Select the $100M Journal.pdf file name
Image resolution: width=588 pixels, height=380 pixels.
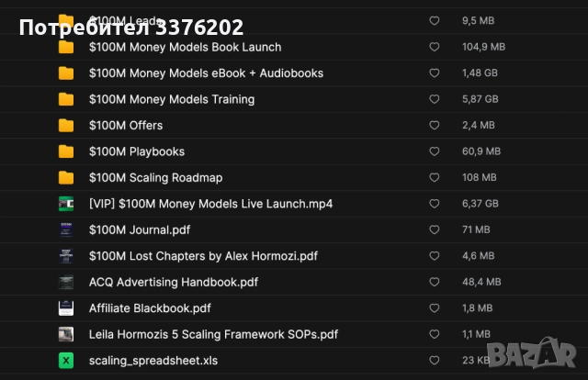point(140,229)
